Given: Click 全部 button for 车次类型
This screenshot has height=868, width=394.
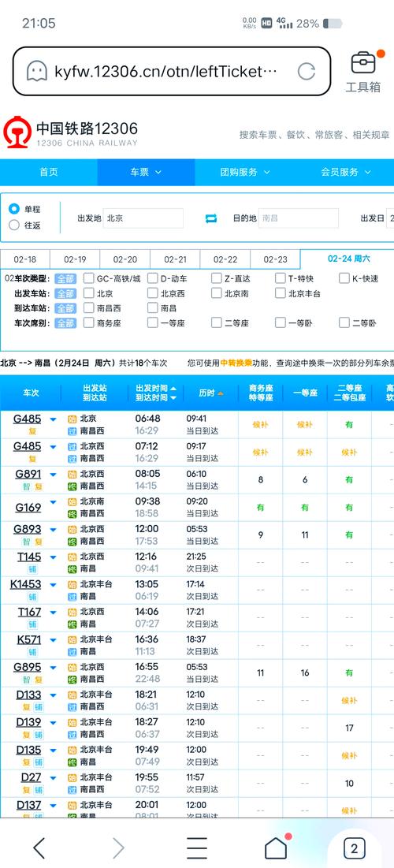Looking at the screenshot, I should coord(65,278).
